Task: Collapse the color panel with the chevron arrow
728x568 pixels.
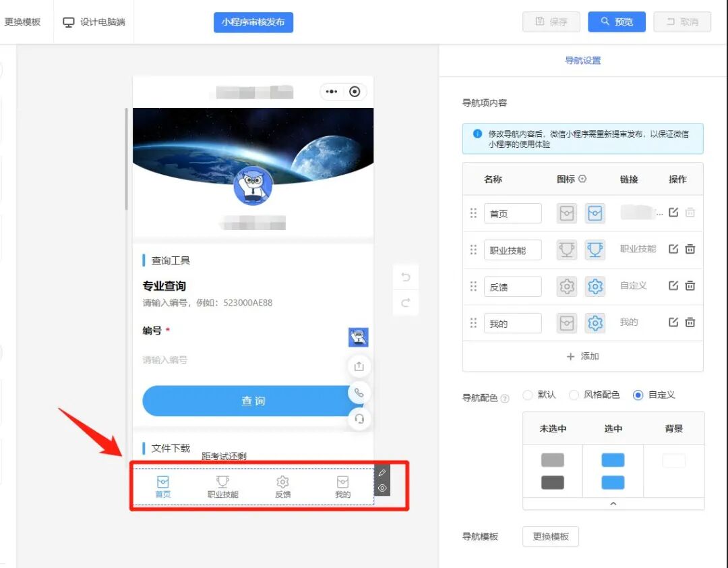Action: coord(613,503)
